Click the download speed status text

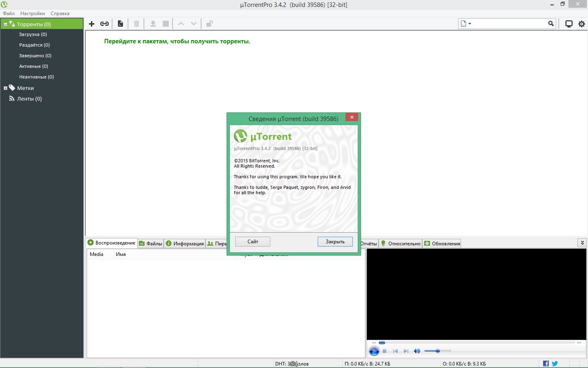coord(367,364)
